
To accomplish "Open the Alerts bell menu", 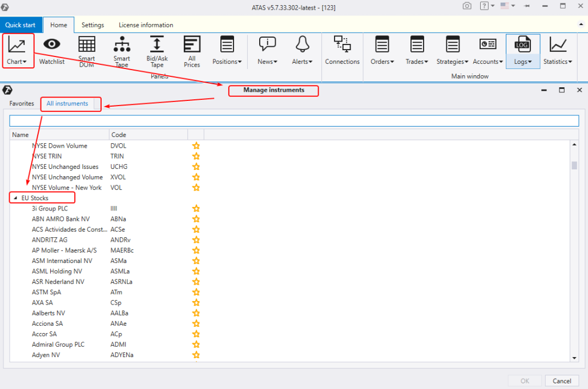I will 302,50.
